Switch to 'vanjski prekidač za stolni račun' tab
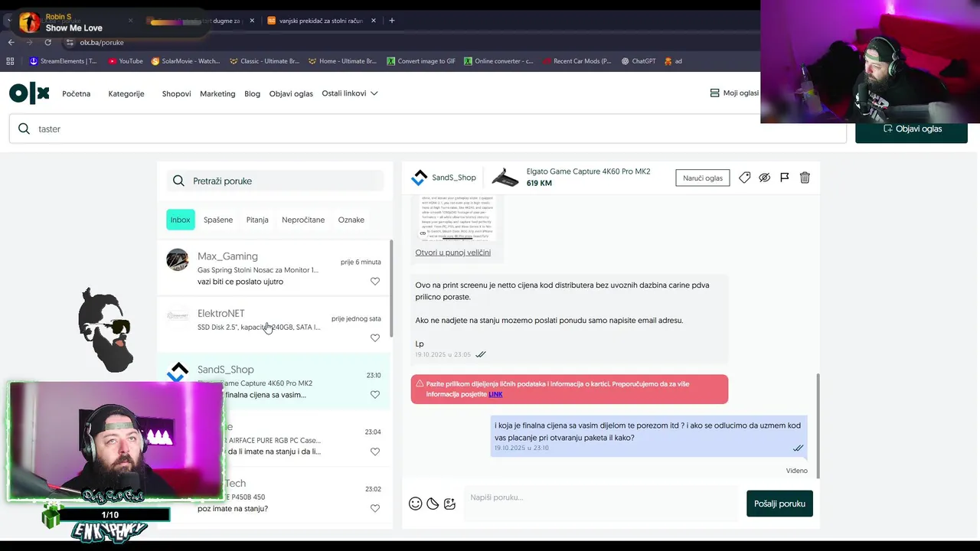 coord(321,21)
